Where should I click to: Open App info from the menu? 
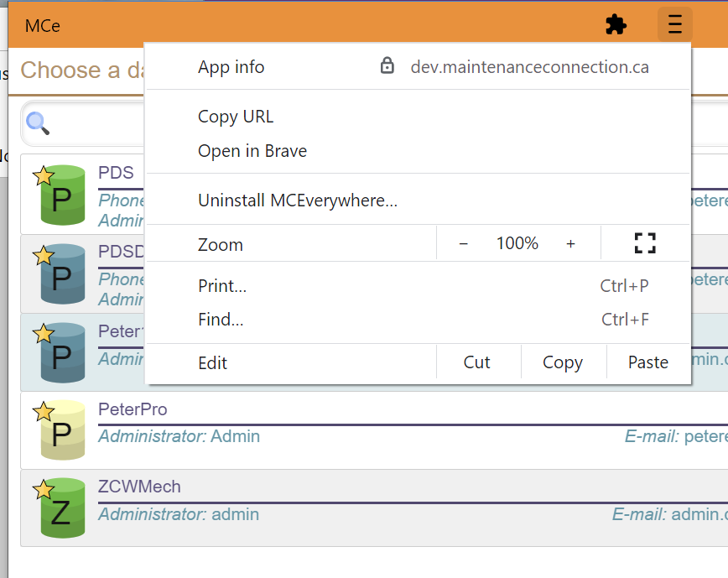click(231, 67)
